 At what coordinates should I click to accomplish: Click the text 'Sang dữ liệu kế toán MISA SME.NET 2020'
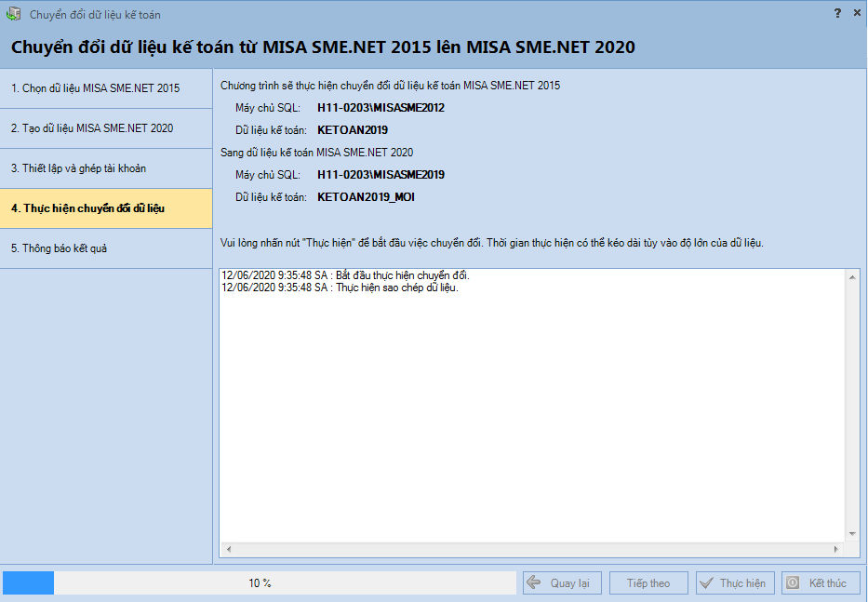(x=316, y=153)
